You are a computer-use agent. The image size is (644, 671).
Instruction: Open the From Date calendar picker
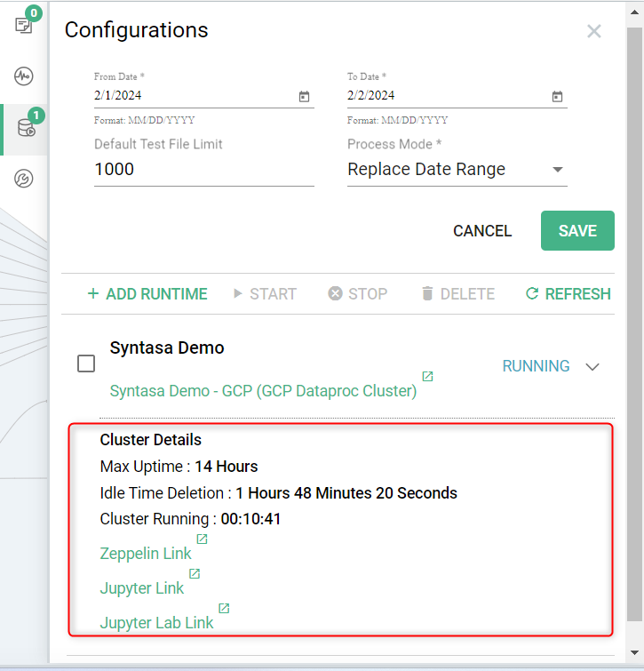pos(304,96)
